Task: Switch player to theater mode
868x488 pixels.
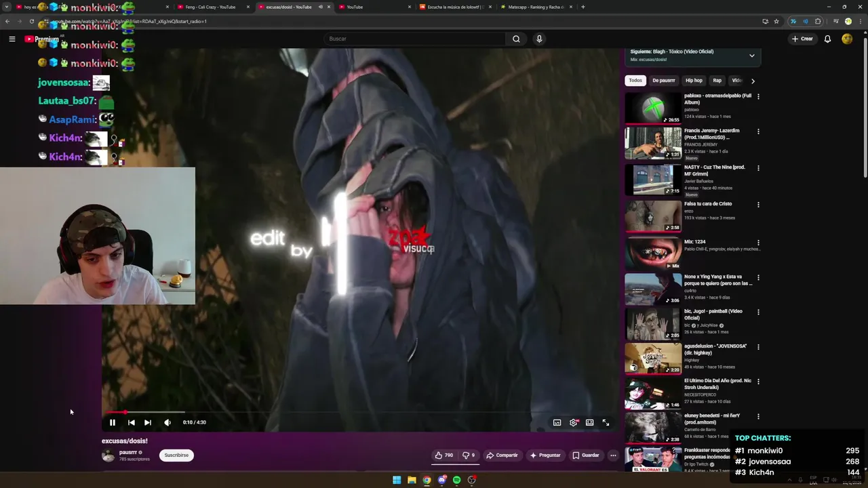Action: coord(590,422)
